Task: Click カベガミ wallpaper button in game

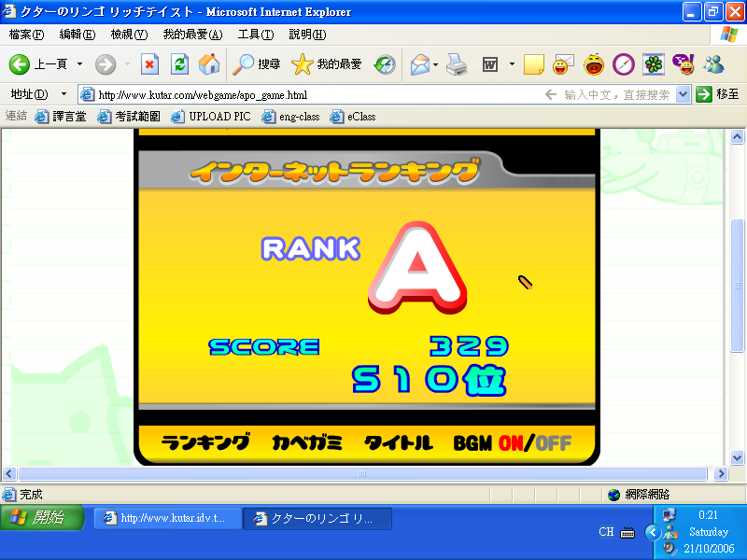Action: coord(307,442)
